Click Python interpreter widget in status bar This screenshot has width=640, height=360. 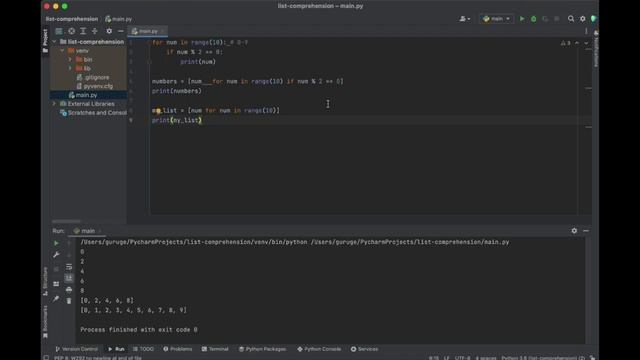[543, 358]
